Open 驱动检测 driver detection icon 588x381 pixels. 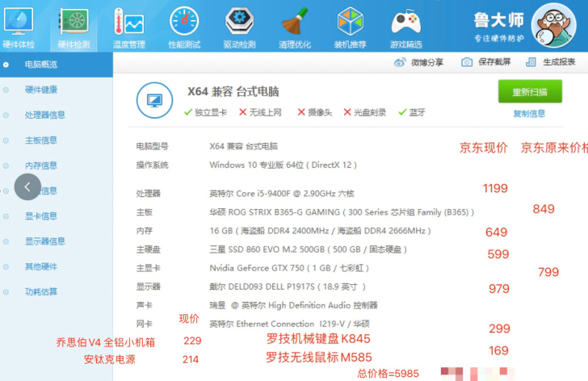click(239, 21)
